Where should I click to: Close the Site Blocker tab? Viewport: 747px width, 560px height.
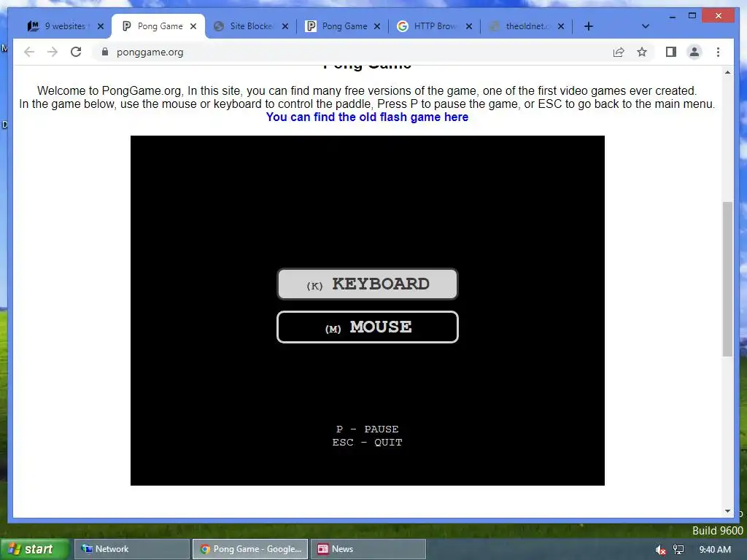pos(285,26)
